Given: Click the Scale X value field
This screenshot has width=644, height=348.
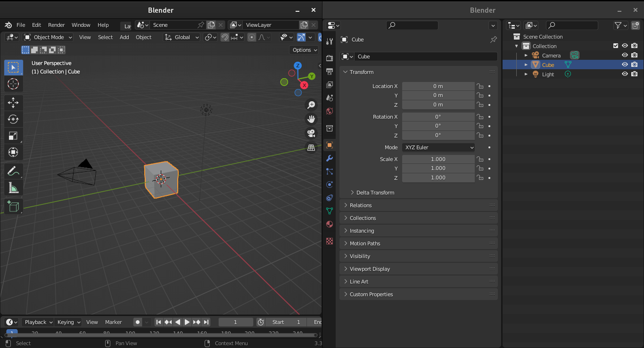Looking at the screenshot, I should click(438, 159).
